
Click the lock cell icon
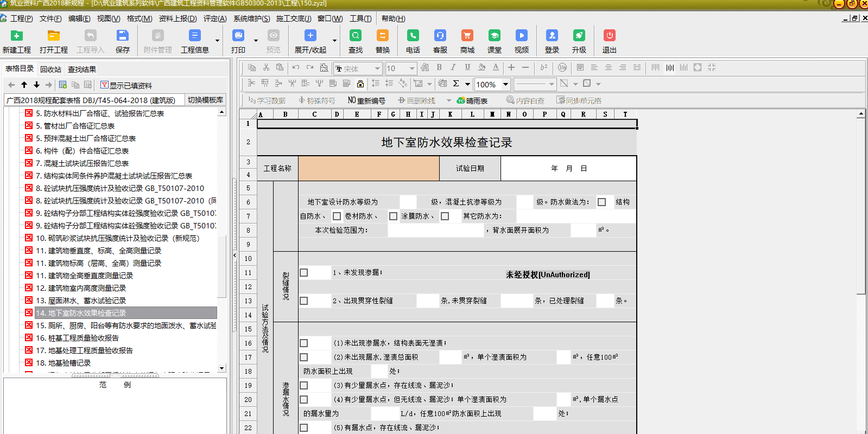(x=360, y=84)
